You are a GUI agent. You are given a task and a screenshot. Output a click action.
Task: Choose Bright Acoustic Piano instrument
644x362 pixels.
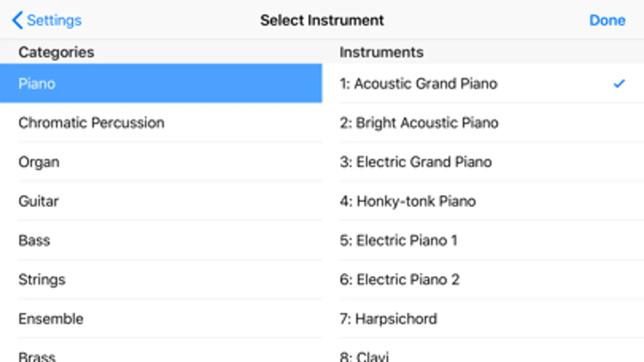419,123
